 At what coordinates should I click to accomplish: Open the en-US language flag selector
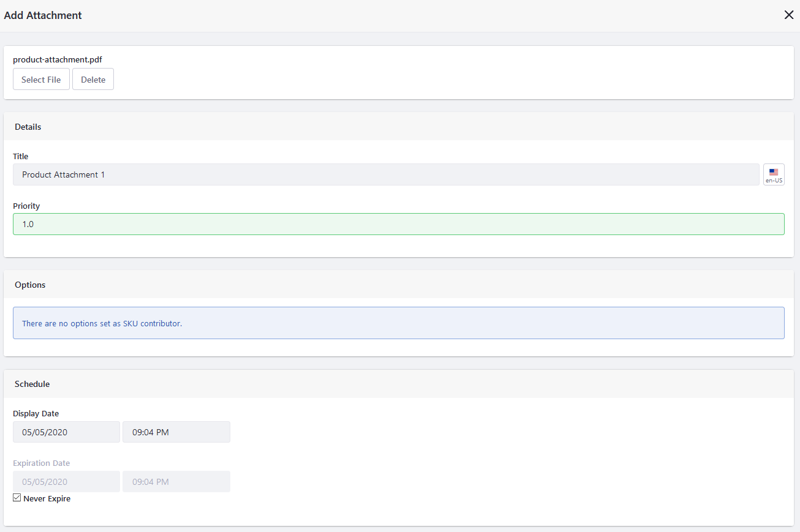point(774,174)
